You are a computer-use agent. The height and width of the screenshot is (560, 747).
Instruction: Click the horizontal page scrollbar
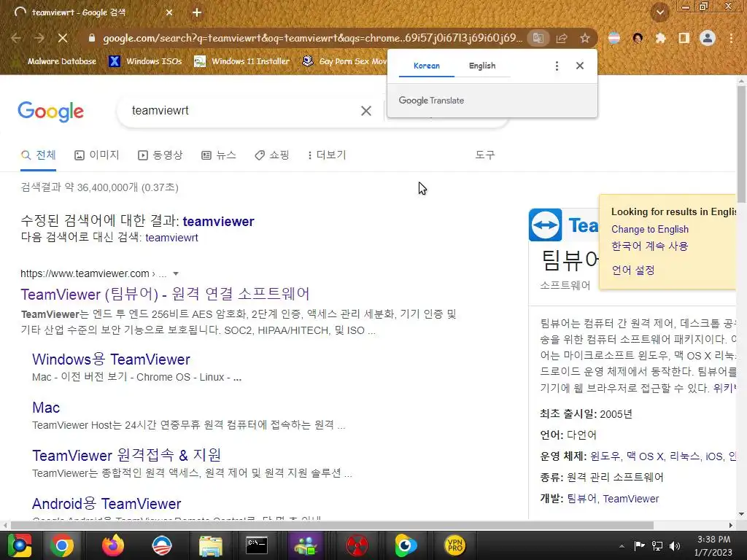click(x=332, y=525)
